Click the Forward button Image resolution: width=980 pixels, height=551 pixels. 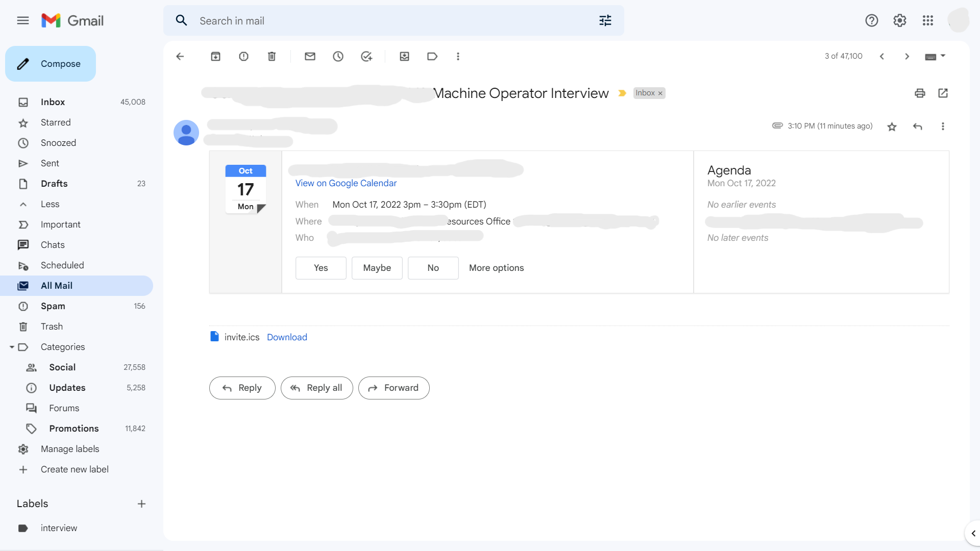394,388
